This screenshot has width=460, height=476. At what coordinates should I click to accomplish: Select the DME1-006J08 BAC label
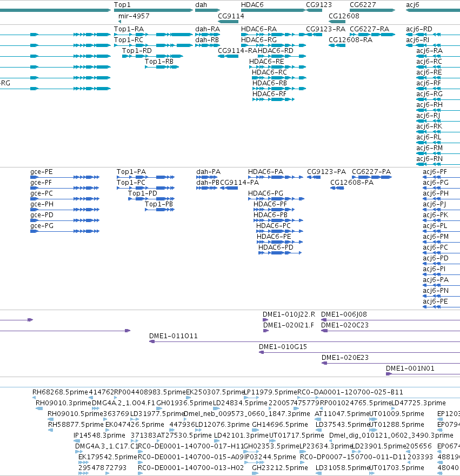tap(344, 314)
